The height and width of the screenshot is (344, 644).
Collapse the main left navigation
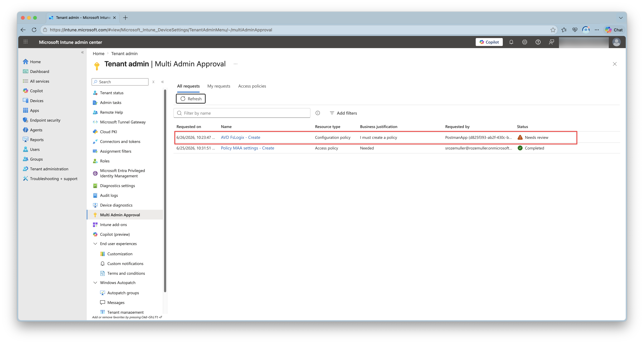[82, 52]
